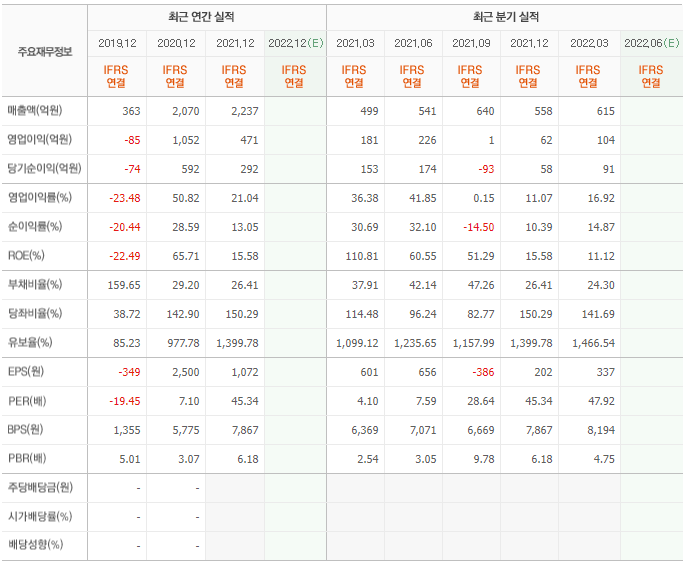Click quick ratio value 142.90
This screenshot has height=561, width=687.
tap(183, 314)
